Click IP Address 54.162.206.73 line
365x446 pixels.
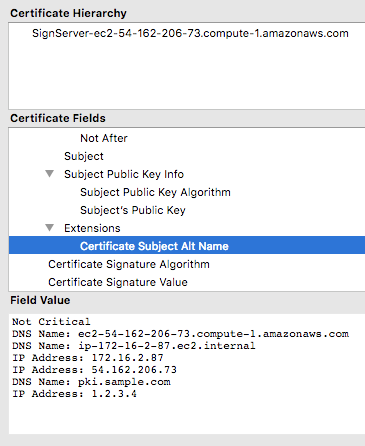tap(94, 370)
